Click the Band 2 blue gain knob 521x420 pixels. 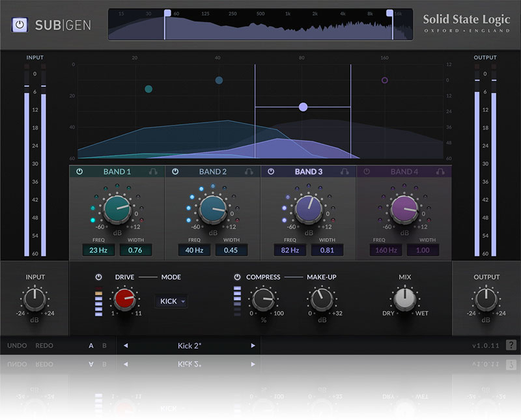(213, 209)
